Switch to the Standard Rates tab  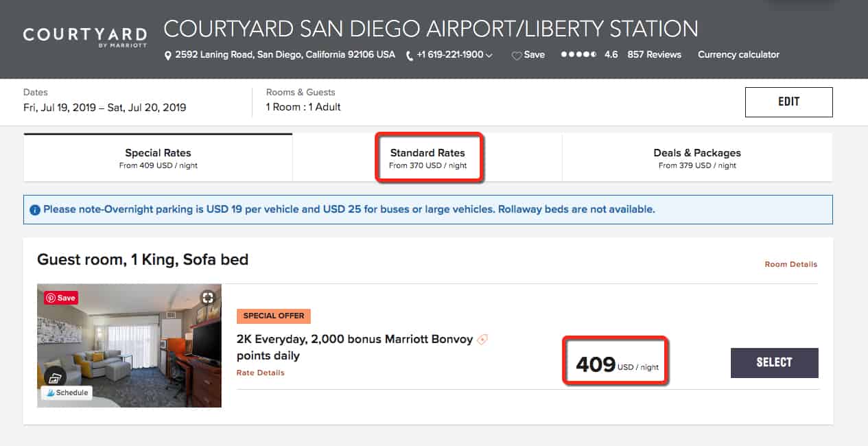[x=427, y=158]
